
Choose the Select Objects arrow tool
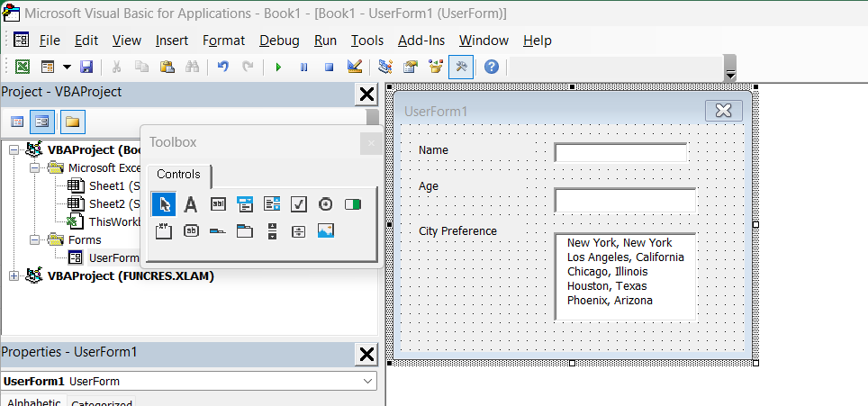pos(164,204)
